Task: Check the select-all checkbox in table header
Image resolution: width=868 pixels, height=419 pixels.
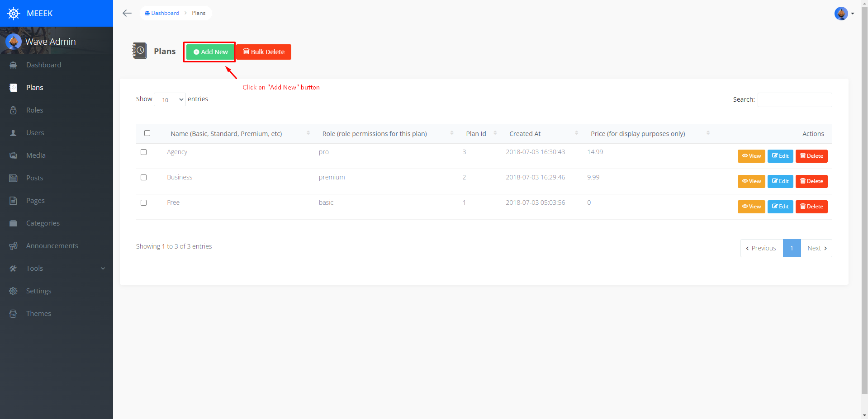Action: (147, 133)
